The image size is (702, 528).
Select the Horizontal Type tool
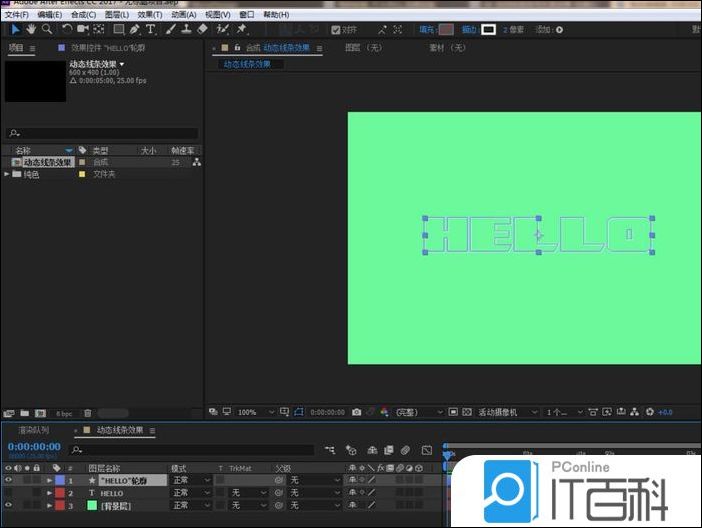pyautogui.click(x=151, y=29)
